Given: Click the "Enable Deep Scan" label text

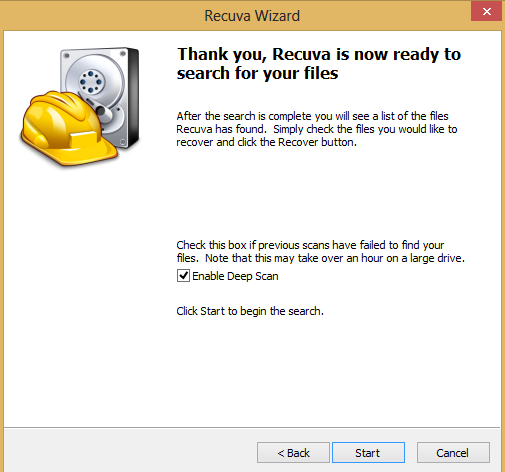Looking at the screenshot, I should (235, 276).
